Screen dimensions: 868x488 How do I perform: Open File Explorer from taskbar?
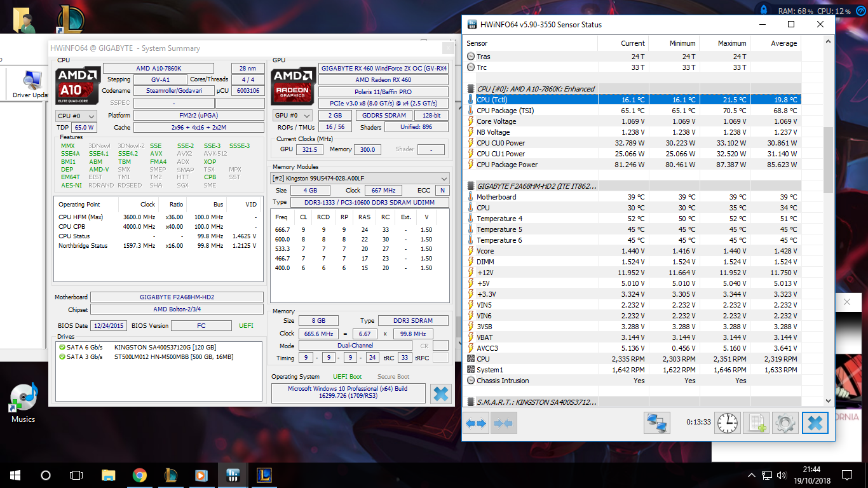[x=109, y=475]
